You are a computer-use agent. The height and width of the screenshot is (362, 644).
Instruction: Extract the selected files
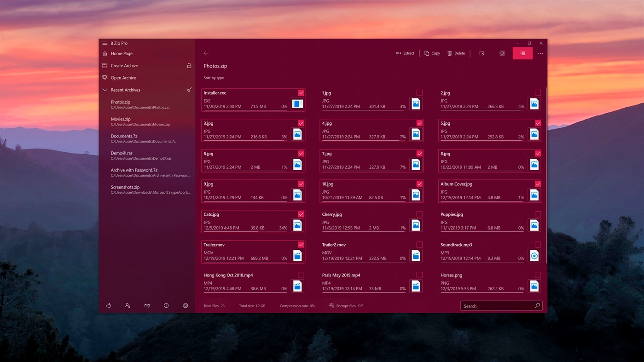coord(405,53)
